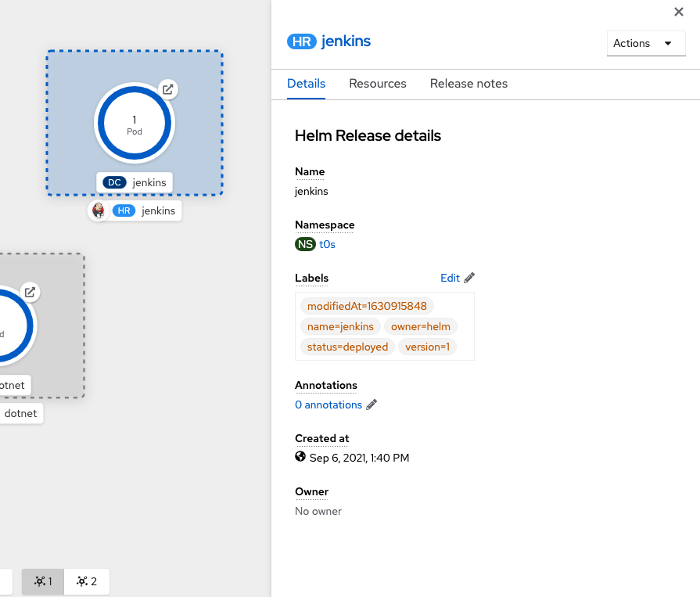700x597 pixels.
Task: Close the jenkins side panel
Action: pos(679,12)
